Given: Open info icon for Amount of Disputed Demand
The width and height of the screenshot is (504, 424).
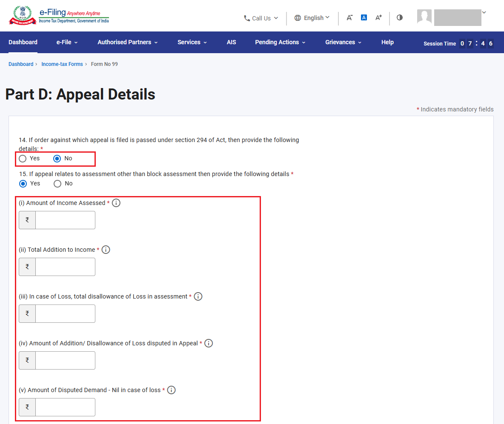Looking at the screenshot, I should coord(171,390).
